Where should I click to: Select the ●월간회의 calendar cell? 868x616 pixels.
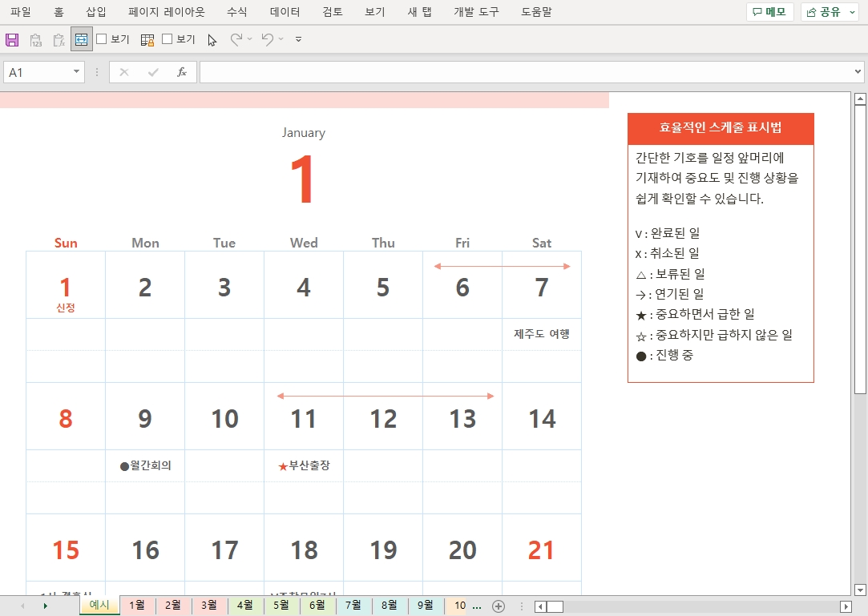tap(145, 465)
